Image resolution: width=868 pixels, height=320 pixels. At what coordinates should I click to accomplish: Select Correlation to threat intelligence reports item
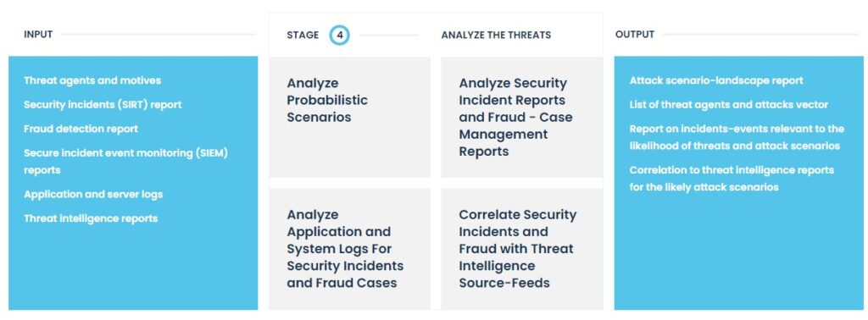tap(732, 178)
